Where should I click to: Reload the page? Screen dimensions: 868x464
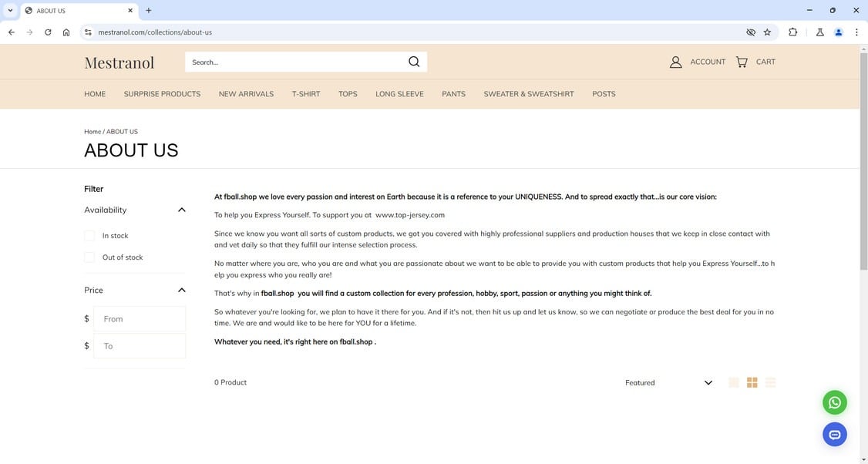48,32
